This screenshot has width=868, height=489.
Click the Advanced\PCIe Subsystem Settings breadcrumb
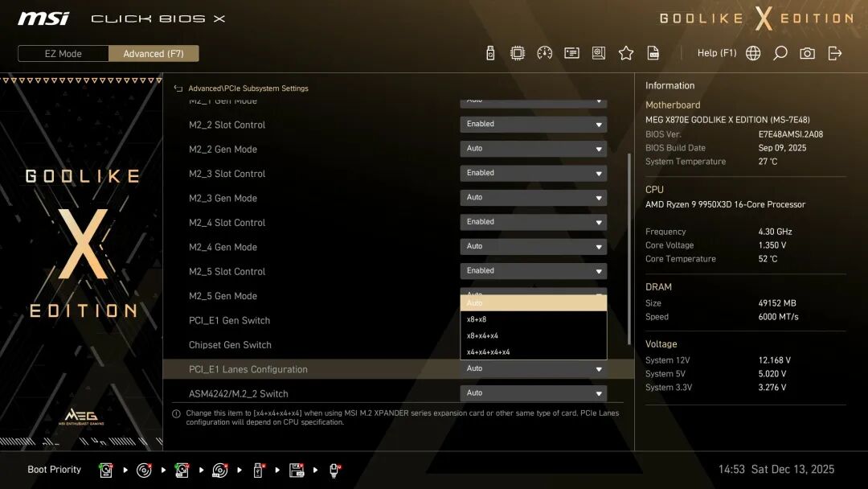(248, 88)
